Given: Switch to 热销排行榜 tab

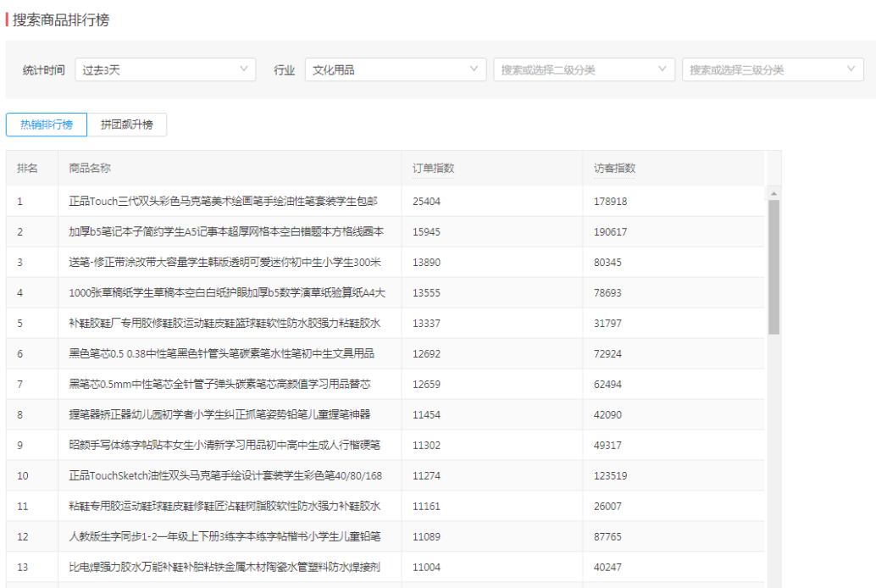Looking at the screenshot, I should pos(47,125).
